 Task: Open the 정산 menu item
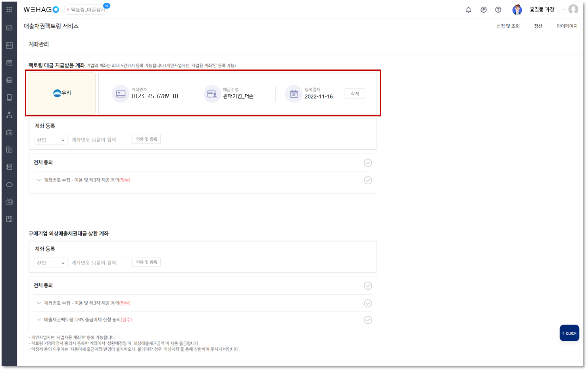pos(538,26)
